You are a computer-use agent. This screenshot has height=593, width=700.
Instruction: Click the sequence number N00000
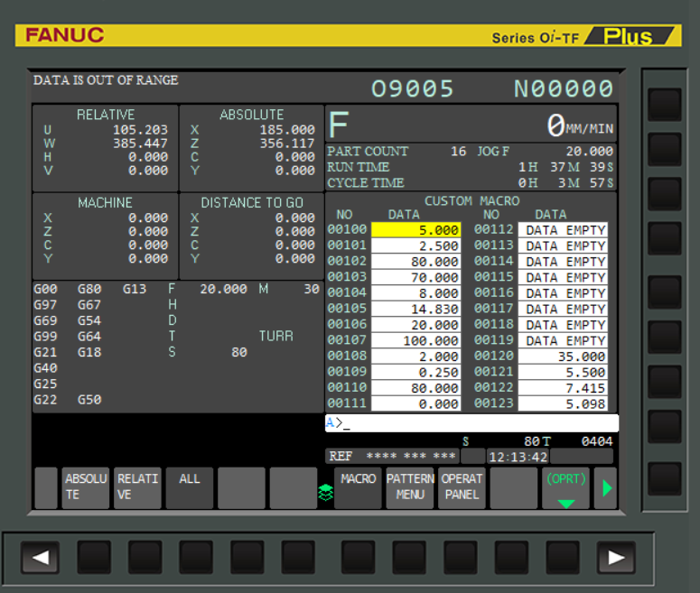coord(564,88)
